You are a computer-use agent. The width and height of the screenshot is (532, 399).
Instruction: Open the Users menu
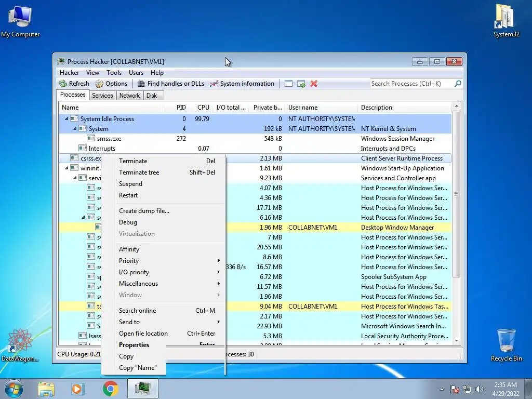[x=136, y=73]
